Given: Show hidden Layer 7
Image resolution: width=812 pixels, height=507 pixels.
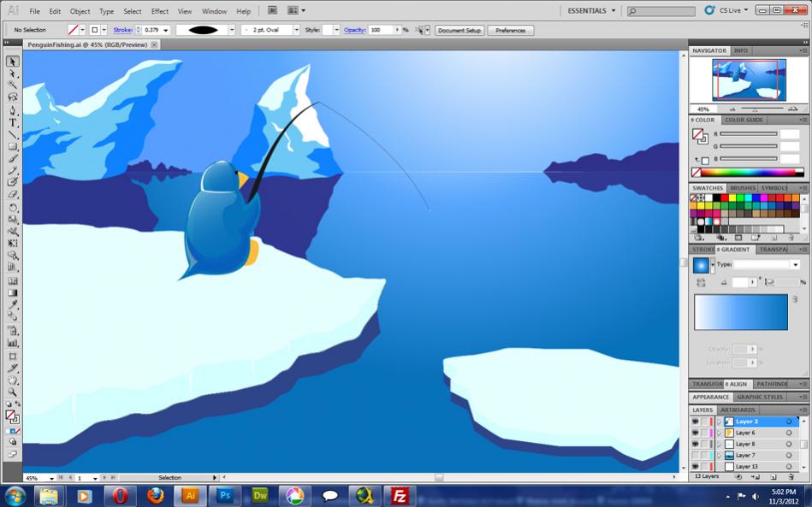Looking at the screenshot, I should coord(695,455).
